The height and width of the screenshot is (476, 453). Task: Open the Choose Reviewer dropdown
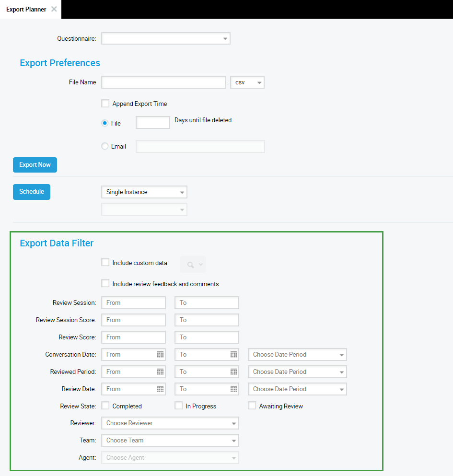pyautogui.click(x=170, y=423)
